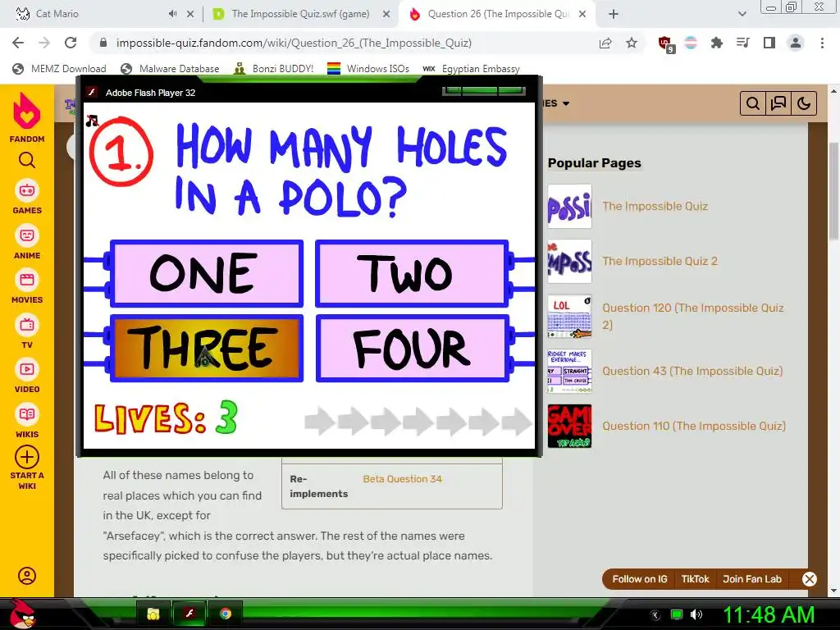
Task: Choose the ONE answer
Action: [x=207, y=273]
